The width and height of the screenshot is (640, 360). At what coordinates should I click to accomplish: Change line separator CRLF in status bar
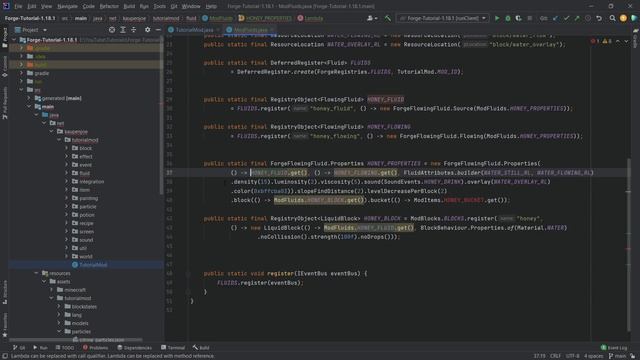[556, 356]
